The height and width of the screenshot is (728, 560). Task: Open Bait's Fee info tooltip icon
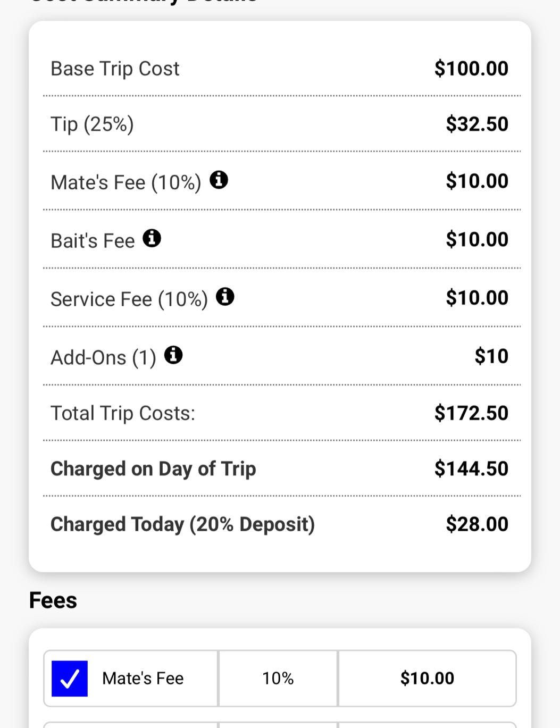152,238
